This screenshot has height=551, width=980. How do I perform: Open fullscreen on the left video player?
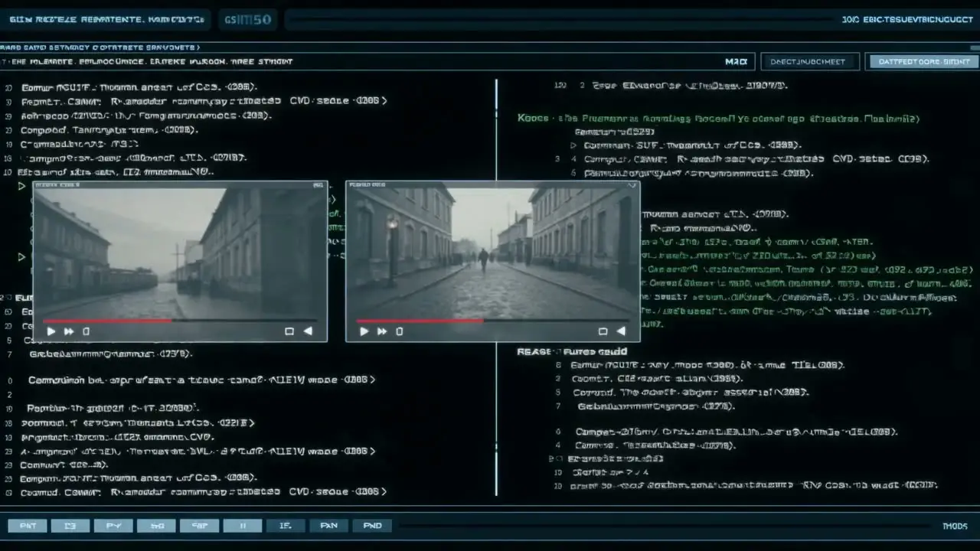coord(289,331)
